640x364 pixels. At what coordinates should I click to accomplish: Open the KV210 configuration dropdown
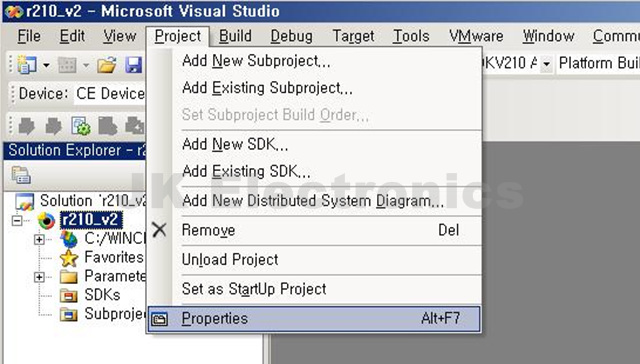pyautogui.click(x=547, y=64)
